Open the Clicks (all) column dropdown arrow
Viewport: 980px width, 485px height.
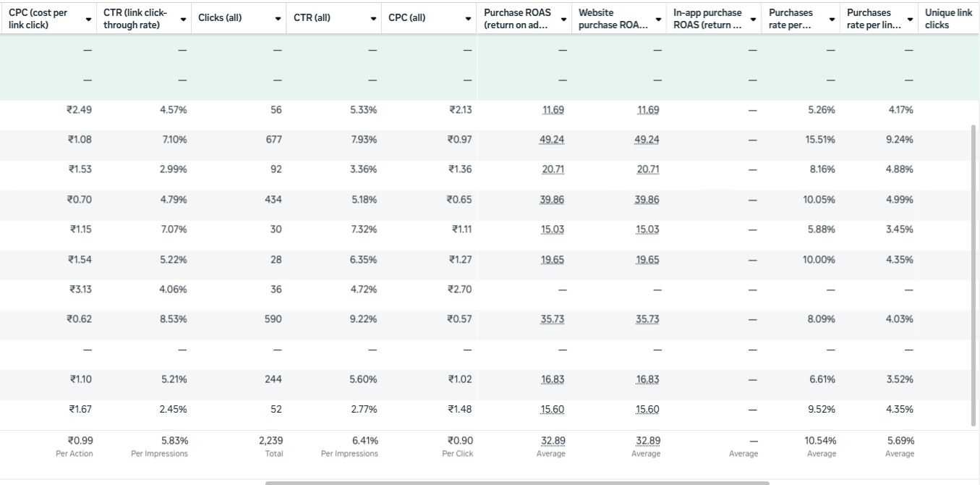pyautogui.click(x=278, y=19)
